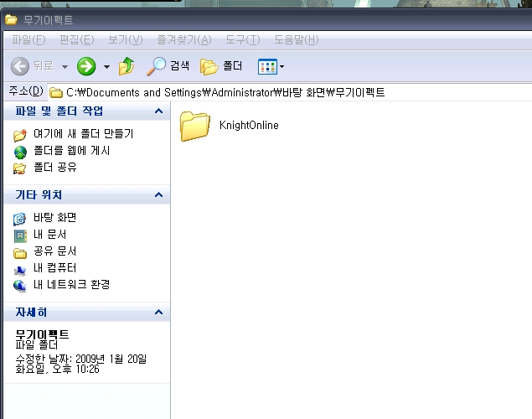Click the 공유 문서 folder icon
Image resolution: width=532 pixels, height=419 pixels.
coord(20,253)
